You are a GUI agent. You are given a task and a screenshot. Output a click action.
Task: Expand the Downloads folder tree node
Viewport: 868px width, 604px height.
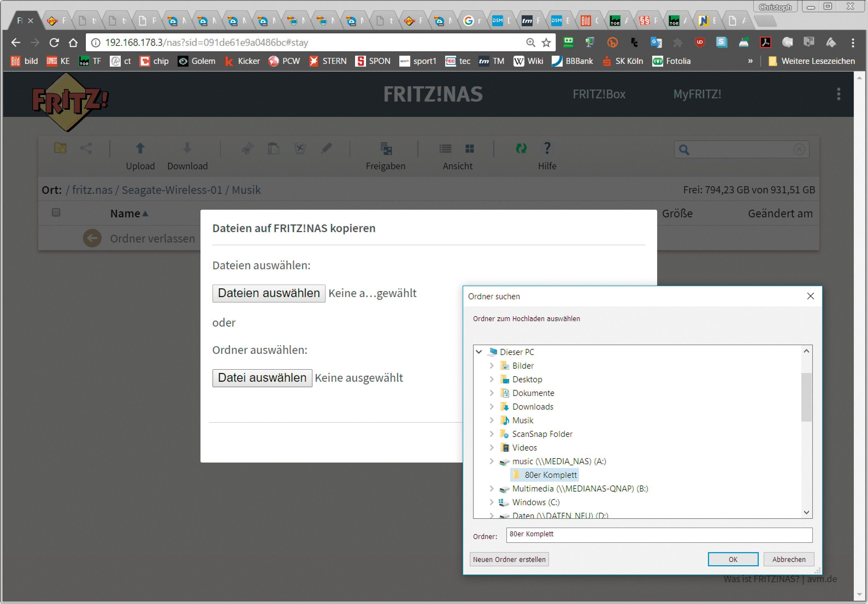point(491,407)
